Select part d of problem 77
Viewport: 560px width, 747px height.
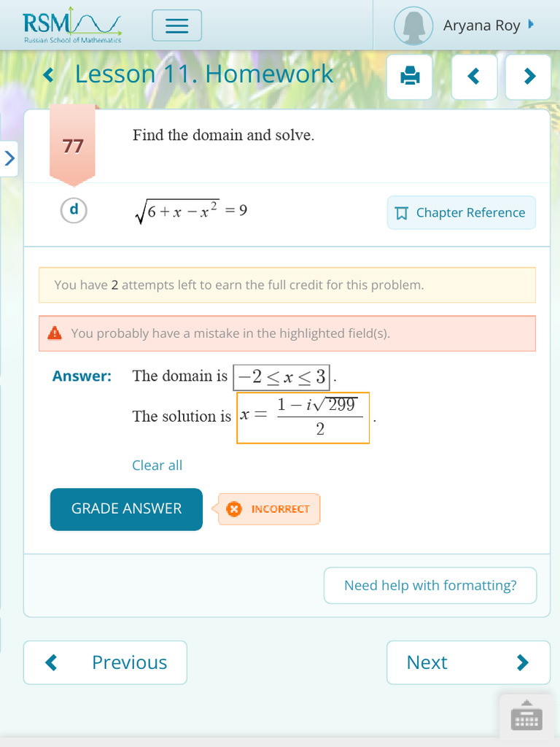74,210
